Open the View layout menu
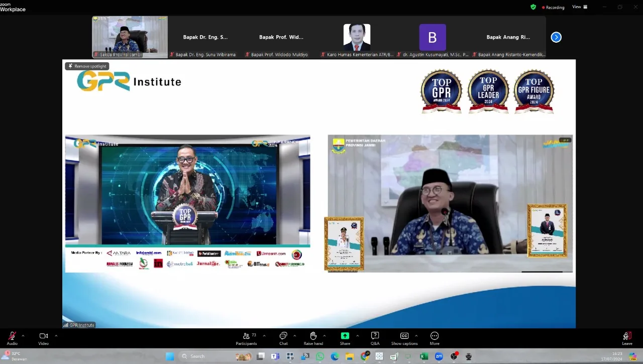This screenshot has height=364, width=643. [579, 7]
